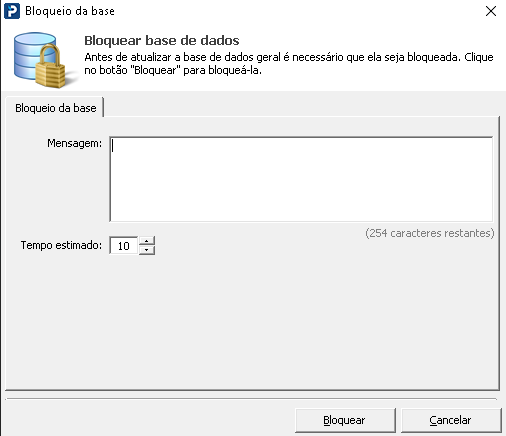Viewport: 506px width, 436px height.
Task: Click the blue P application icon in title bar
Action: pos(12,11)
